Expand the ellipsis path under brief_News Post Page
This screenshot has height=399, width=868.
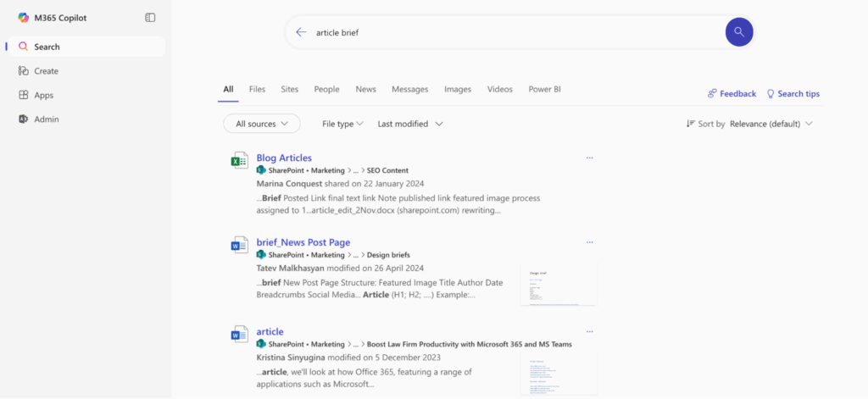click(x=358, y=255)
